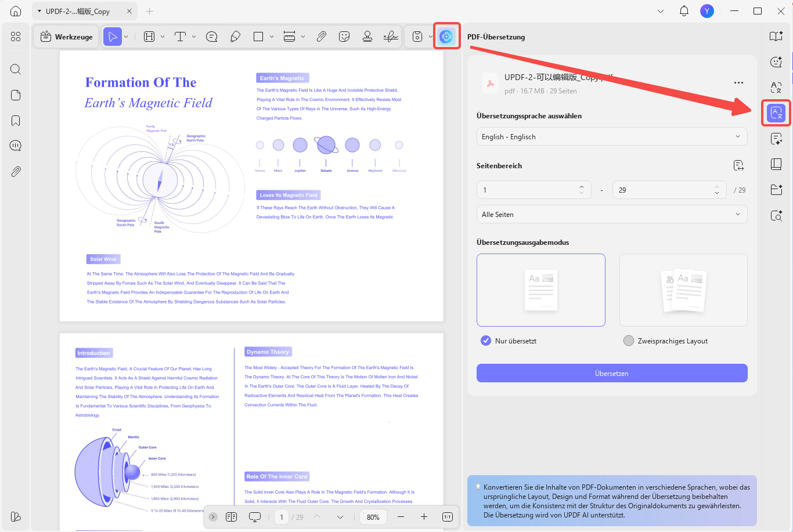This screenshot has height=532, width=793.
Task: Open the comments list panel
Action: pyautogui.click(x=16, y=146)
